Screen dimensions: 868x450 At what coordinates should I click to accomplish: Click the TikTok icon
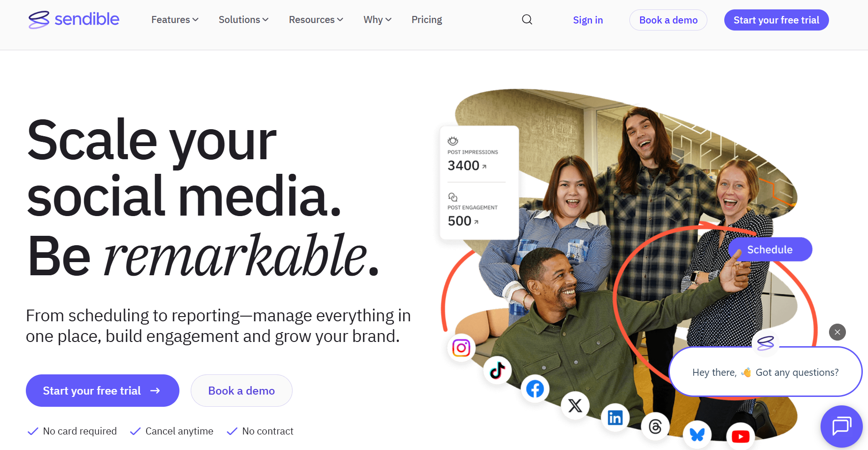[x=497, y=370]
